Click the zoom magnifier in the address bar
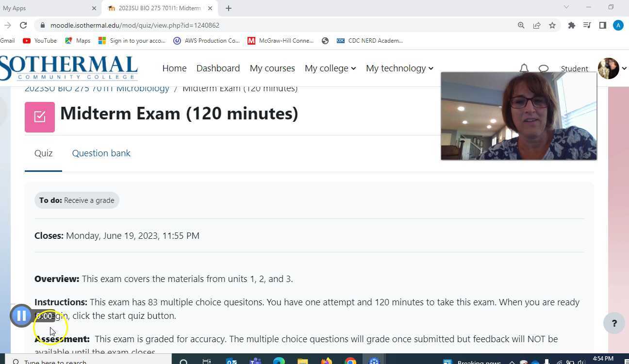 coord(521,25)
